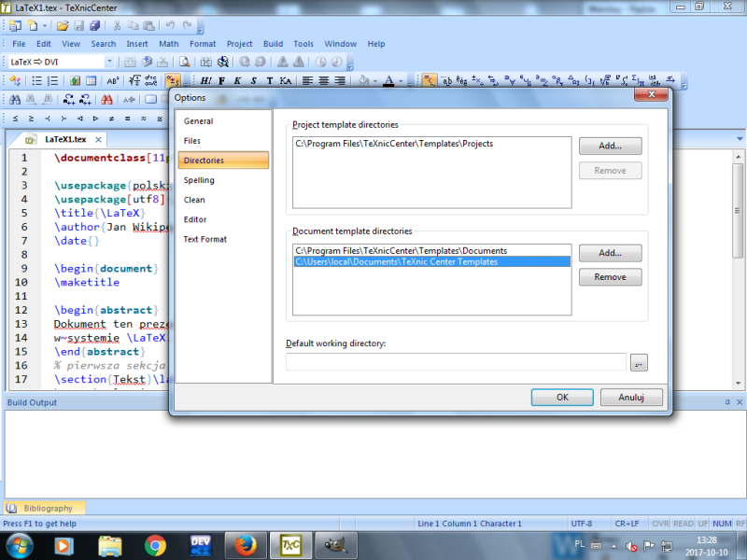Click the numbered list (enumerate) icon

(53, 80)
